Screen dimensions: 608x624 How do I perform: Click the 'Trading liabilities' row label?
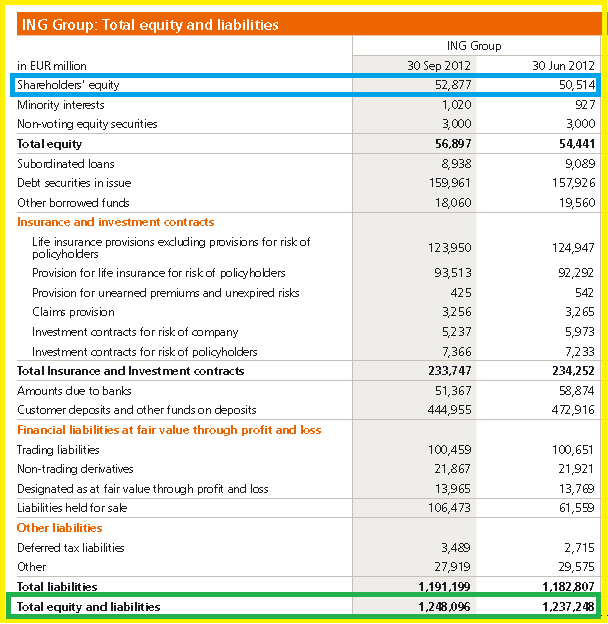58,450
